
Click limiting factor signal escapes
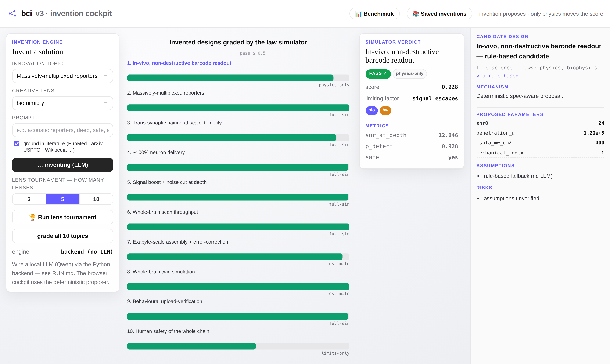435,99
